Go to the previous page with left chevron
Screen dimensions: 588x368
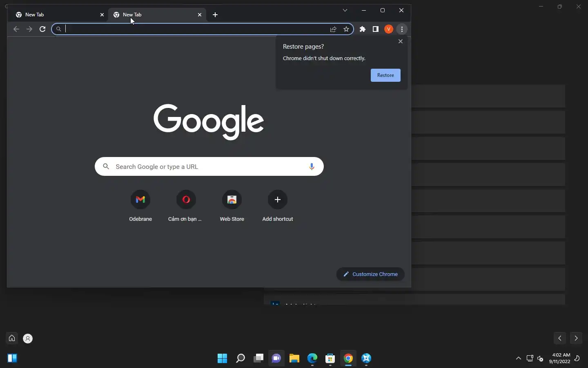[560, 338]
